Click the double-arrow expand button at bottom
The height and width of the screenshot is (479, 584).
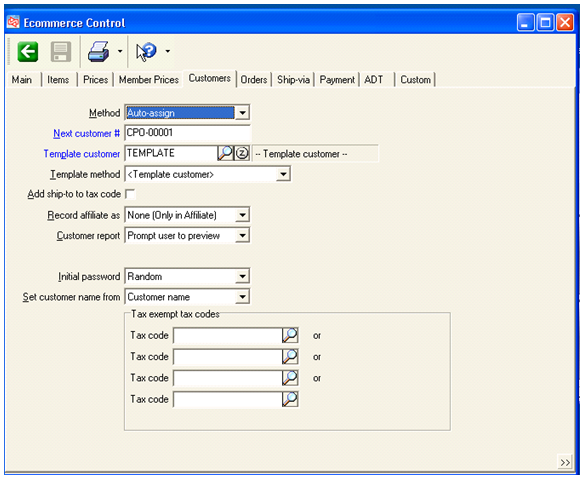(565, 462)
